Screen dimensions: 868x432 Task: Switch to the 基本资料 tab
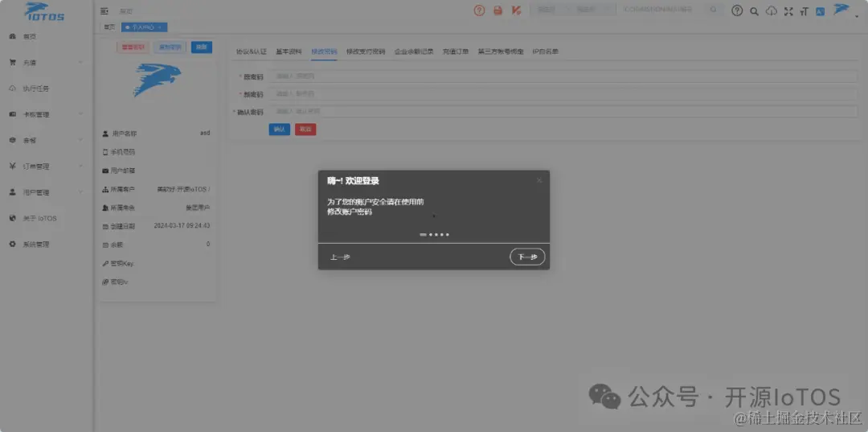coord(289,51)
